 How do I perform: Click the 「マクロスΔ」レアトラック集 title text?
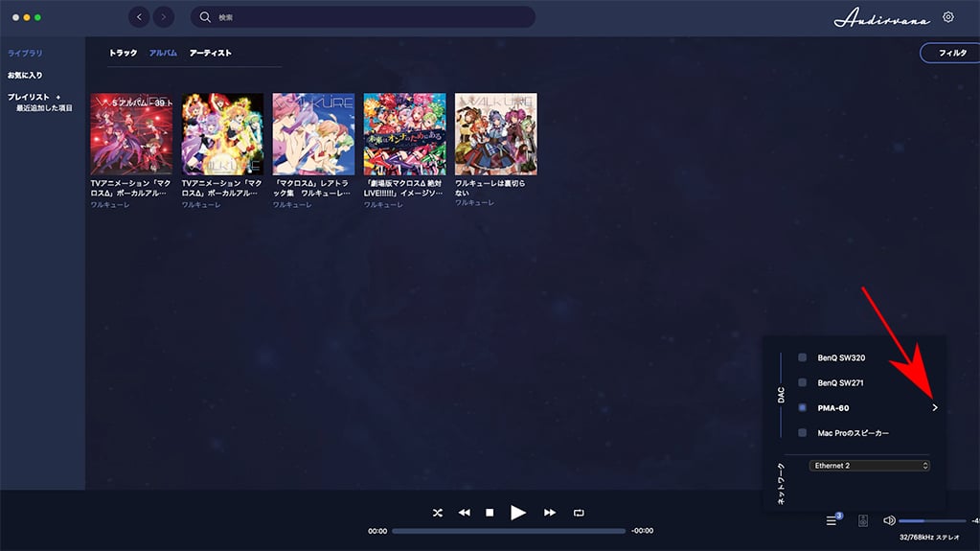(x=312, y=188)
